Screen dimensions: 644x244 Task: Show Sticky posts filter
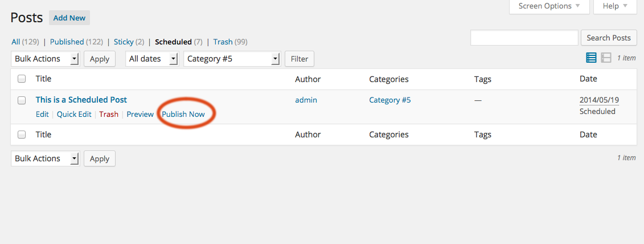tap(124, 42)
